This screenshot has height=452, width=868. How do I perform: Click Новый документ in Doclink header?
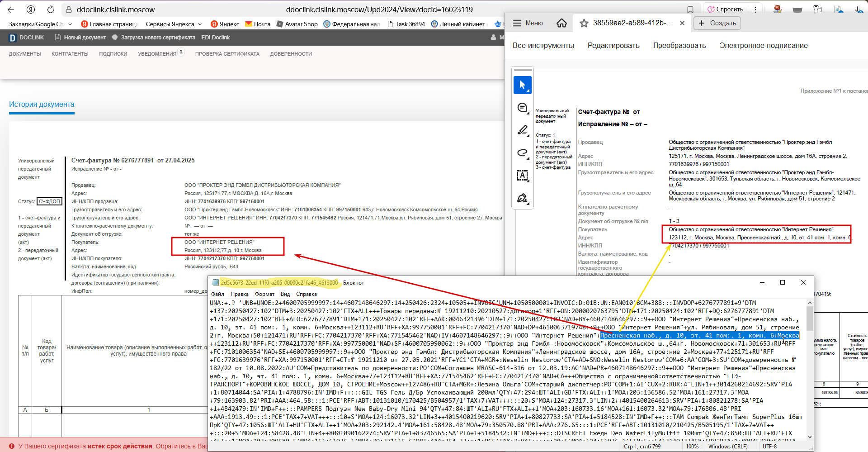(x=80, y=38)
